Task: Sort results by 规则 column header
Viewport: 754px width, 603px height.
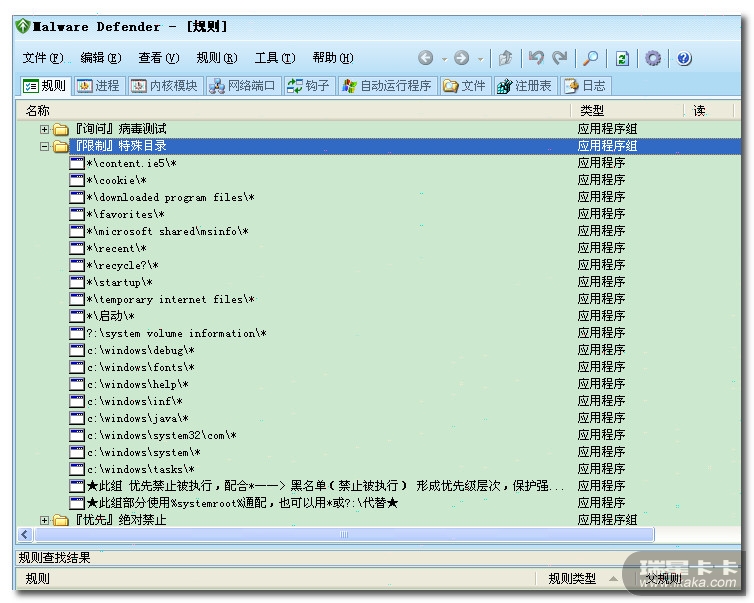Action: [x=276, y=578]
